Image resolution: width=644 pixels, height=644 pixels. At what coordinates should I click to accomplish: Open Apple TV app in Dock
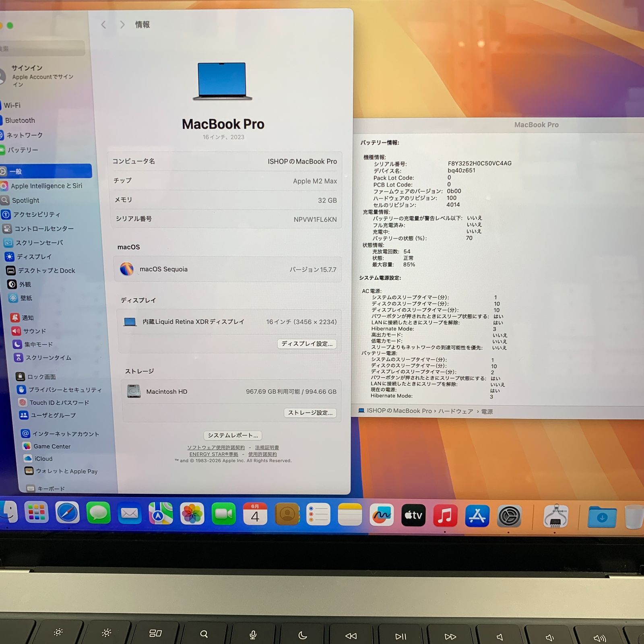413,515
